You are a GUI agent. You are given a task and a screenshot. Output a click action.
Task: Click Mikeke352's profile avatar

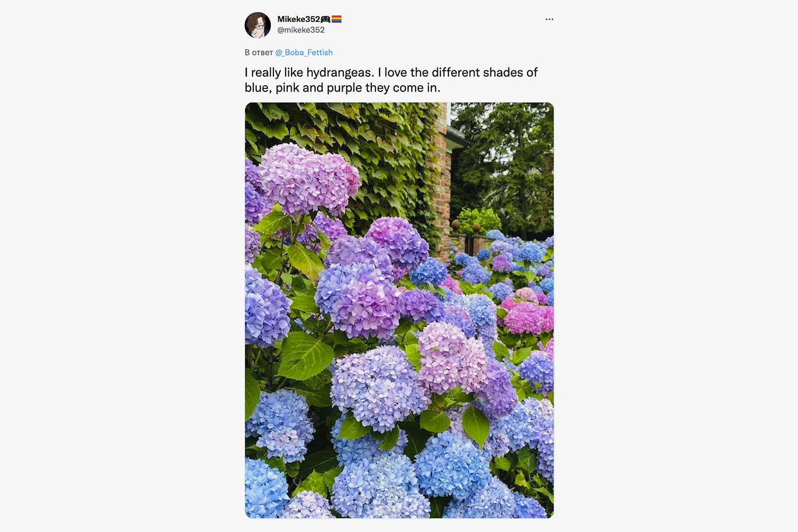[x=257, y=25]
